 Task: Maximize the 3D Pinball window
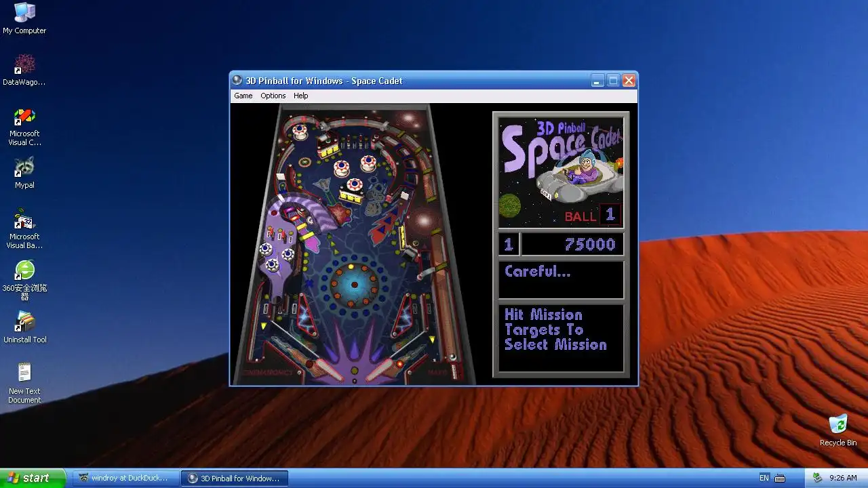point(613,81)
